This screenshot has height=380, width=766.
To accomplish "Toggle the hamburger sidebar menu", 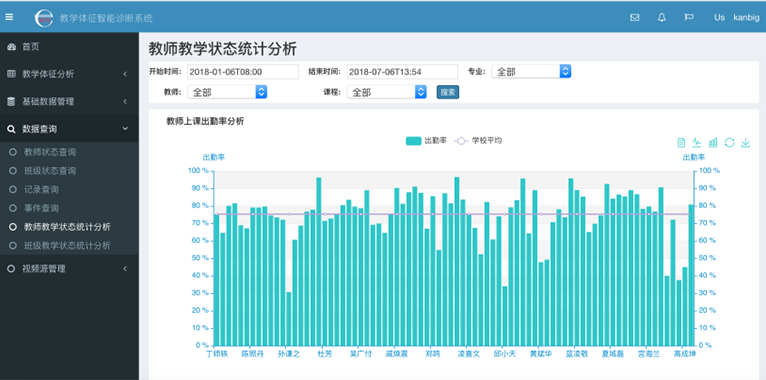I will pos(9,17).
